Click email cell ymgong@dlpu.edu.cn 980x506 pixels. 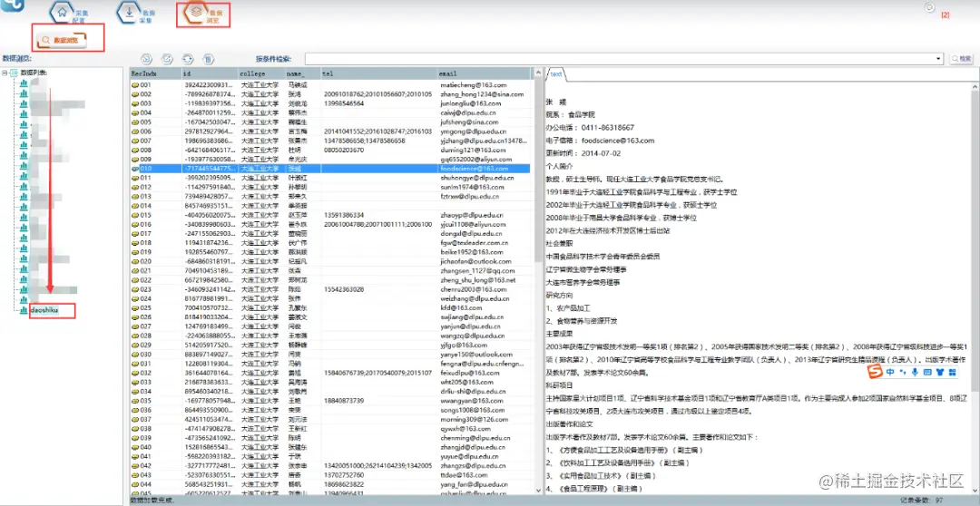[x=474, y=131]
